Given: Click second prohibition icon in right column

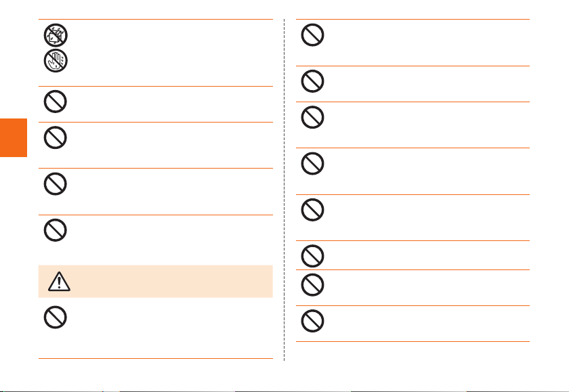Looking at the screenshot, I should 312,81.
